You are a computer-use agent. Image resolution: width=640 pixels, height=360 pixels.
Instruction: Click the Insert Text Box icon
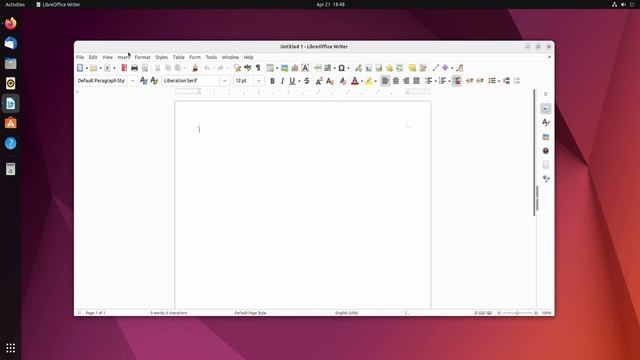(x=305, y=68)
